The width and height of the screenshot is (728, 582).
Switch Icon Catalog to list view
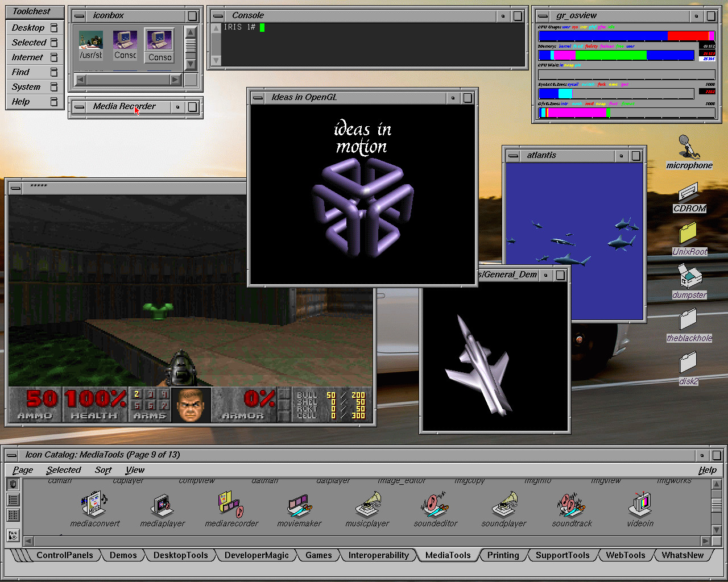13,500
